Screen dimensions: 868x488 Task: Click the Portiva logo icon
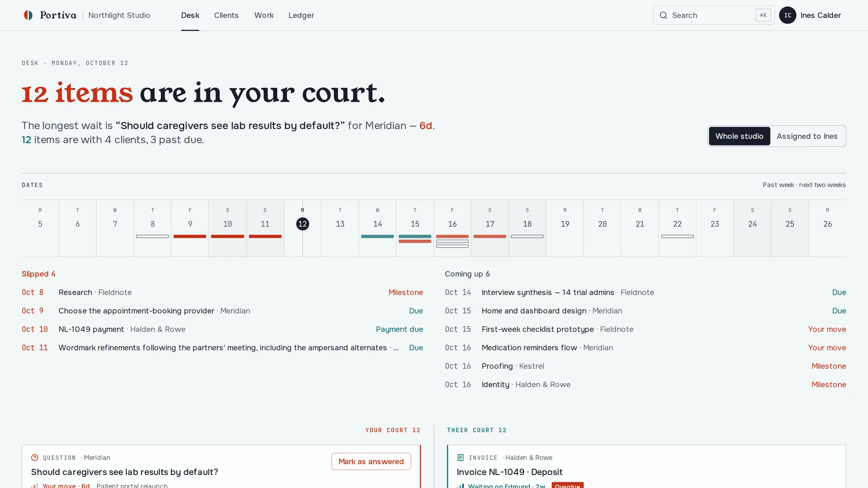(28, 15)
